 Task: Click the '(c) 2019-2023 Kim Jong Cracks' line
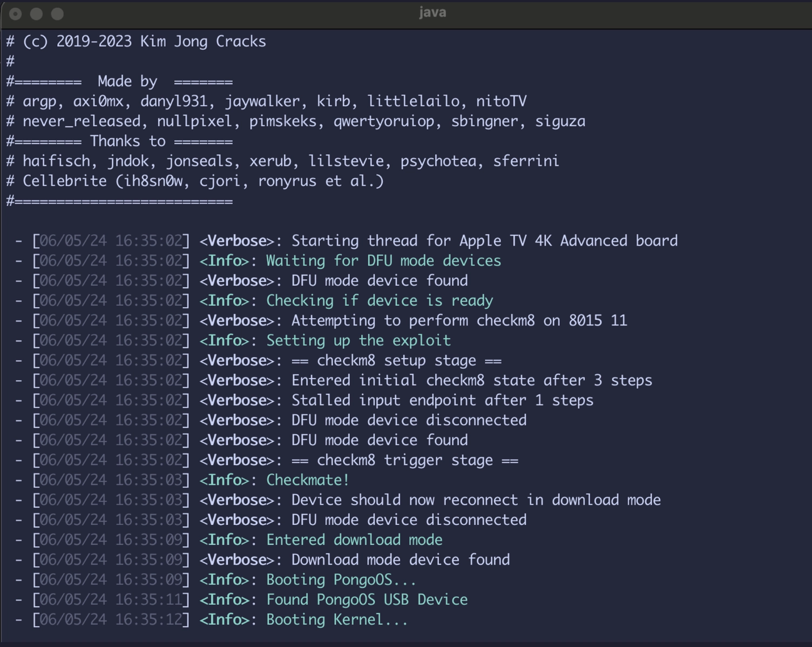(x=136, y=42)
